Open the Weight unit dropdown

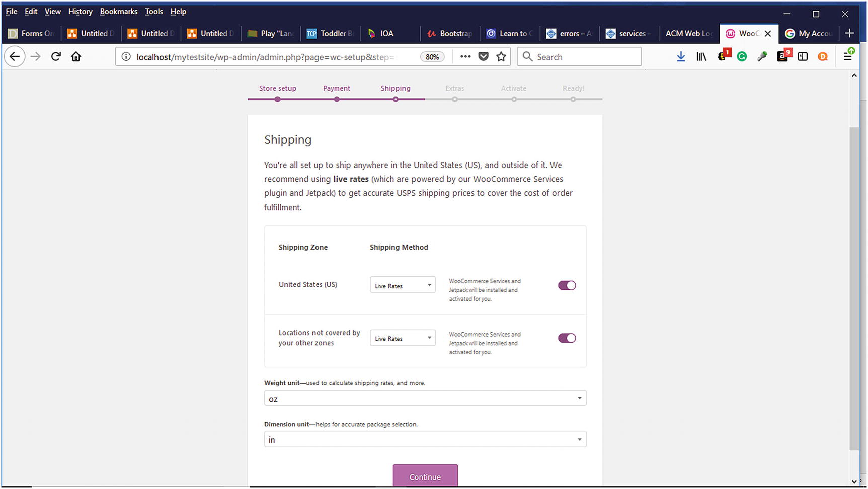tap(425, 399)
